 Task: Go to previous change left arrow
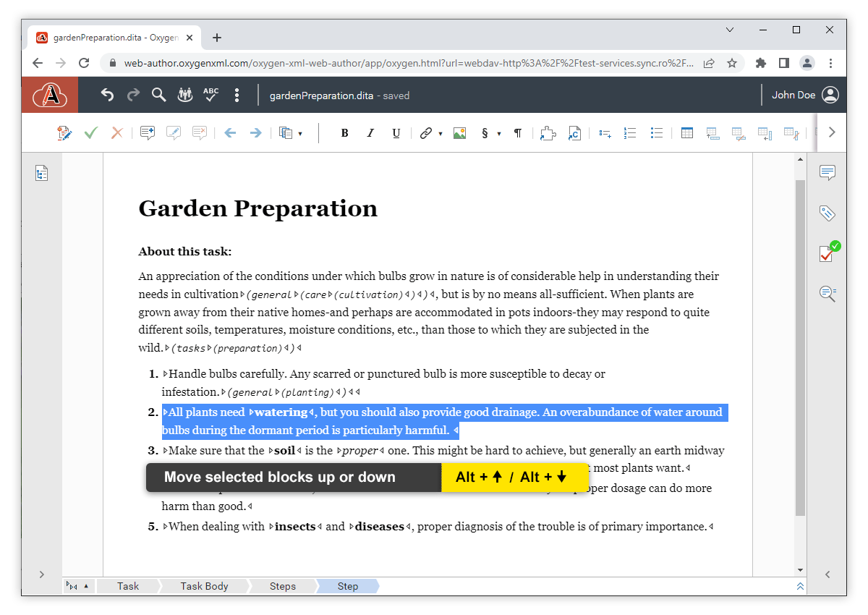[x=230, y=133]
